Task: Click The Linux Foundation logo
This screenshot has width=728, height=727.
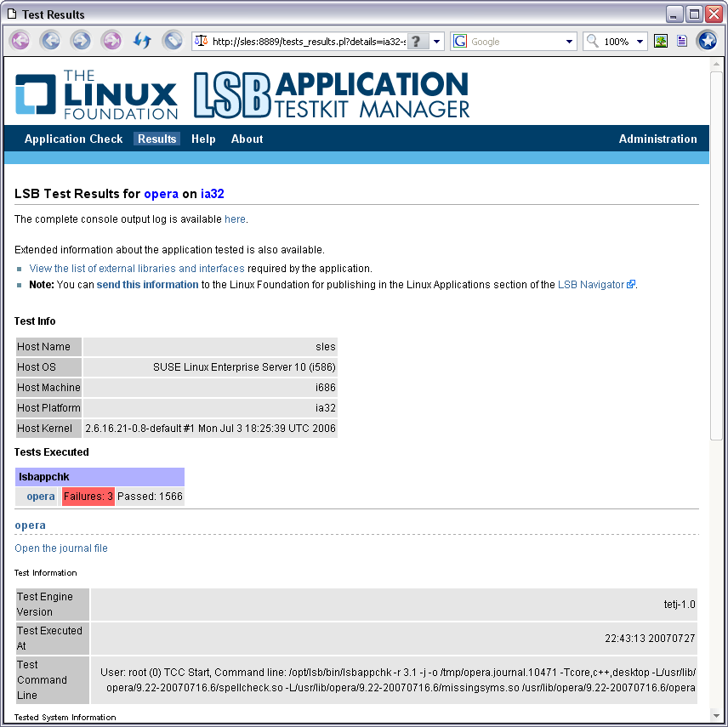Action: tap(97, 94)
